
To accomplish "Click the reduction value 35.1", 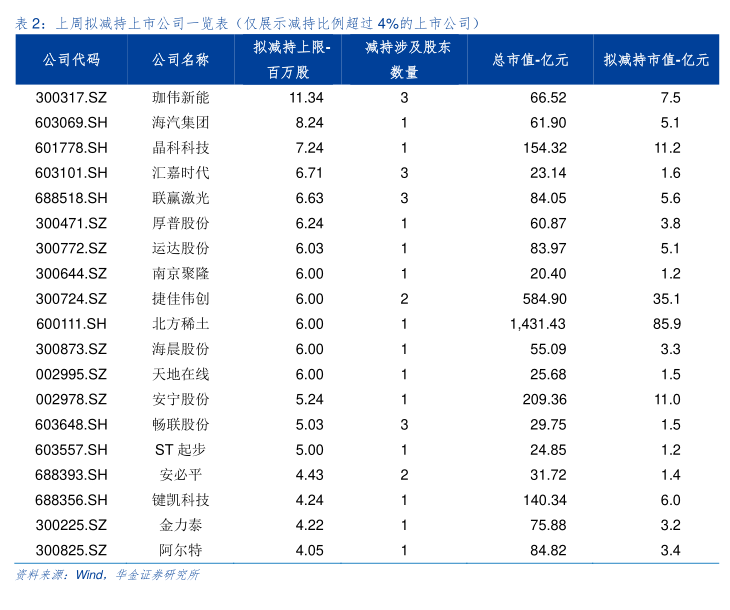I will point(667,299).
